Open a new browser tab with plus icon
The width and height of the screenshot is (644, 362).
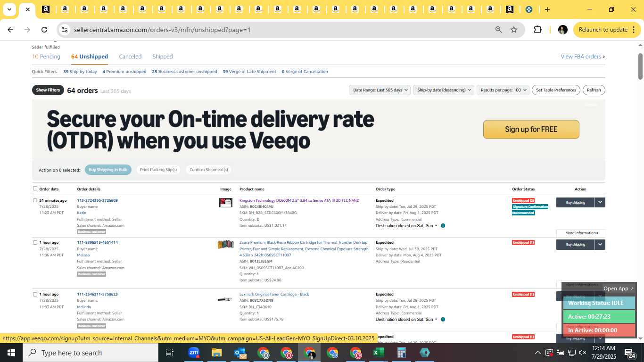547,9
